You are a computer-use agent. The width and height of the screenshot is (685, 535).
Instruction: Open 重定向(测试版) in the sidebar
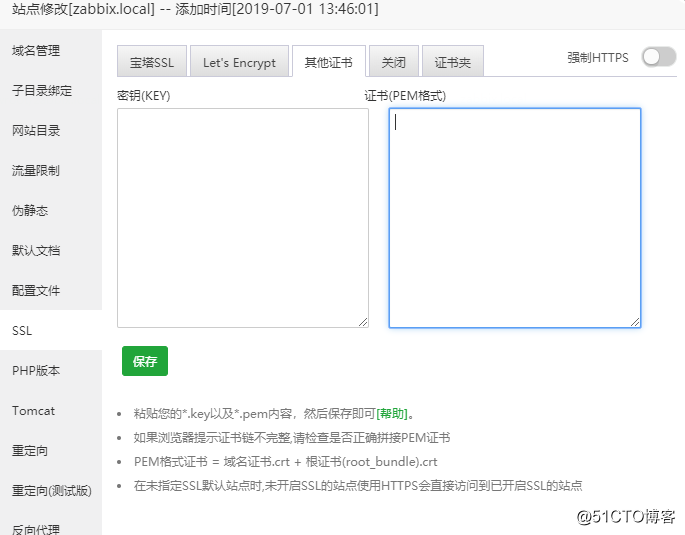[52, 490]
